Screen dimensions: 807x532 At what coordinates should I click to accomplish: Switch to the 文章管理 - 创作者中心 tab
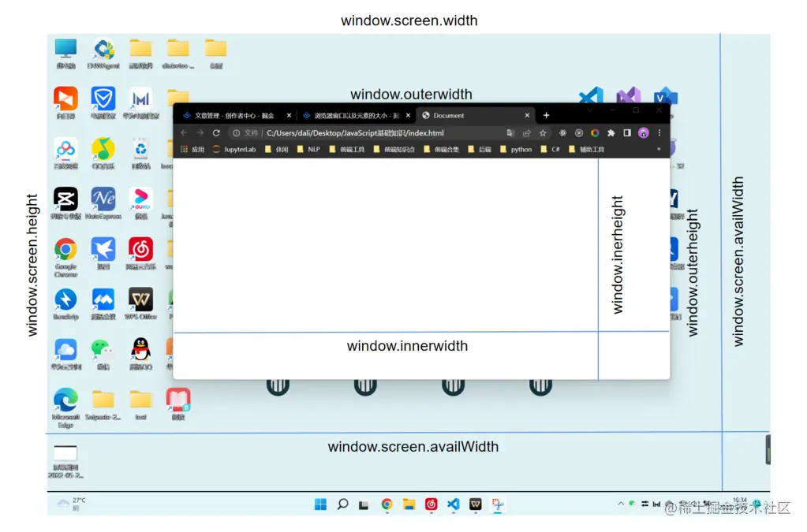[x=235, y=116]
